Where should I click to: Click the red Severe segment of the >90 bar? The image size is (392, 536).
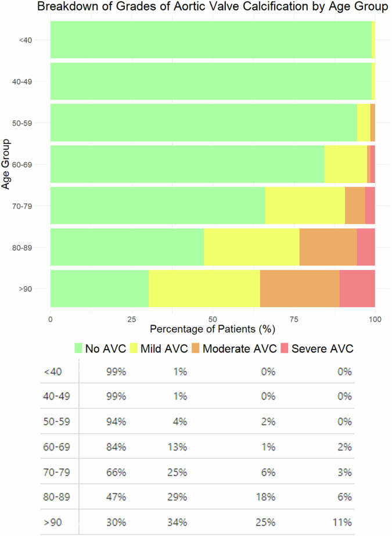point(357,289)
